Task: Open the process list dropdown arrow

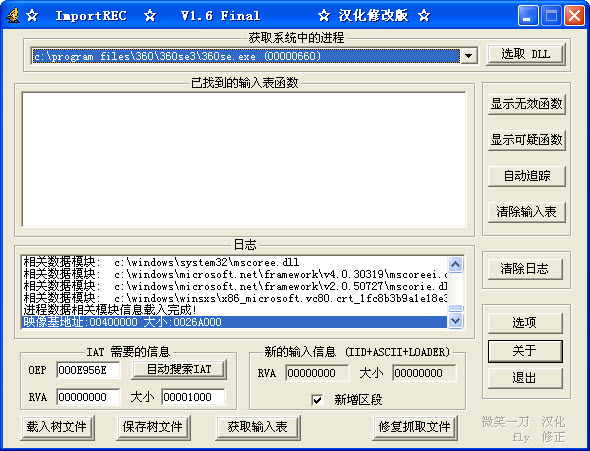Action: pos(468,56)
